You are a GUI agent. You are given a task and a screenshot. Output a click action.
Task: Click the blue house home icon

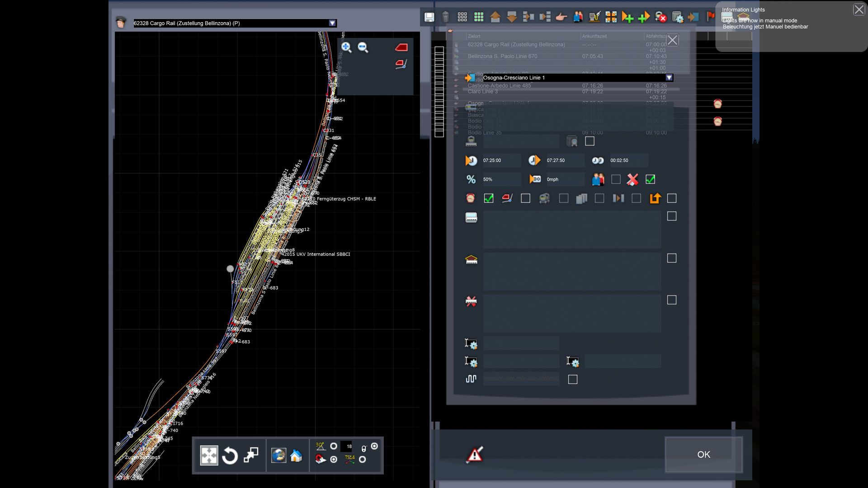pos(296,455)
